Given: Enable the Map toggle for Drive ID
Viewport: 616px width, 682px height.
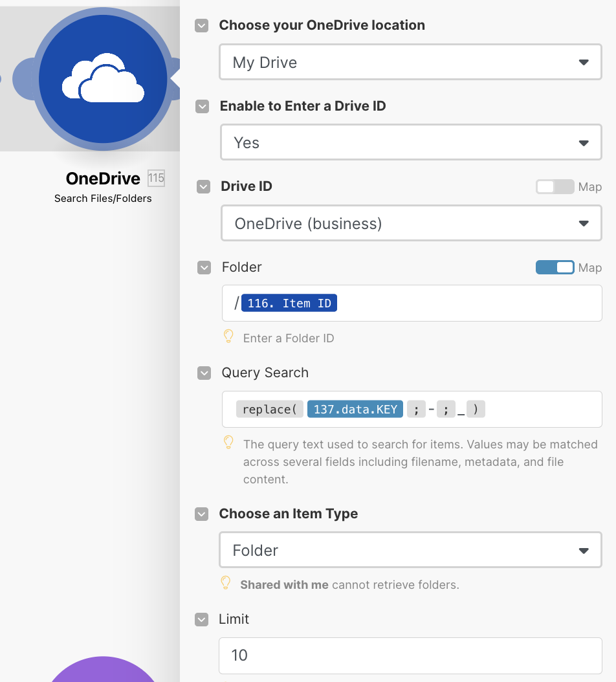Looking at the screenshot, I should click(x=555, y=186).
